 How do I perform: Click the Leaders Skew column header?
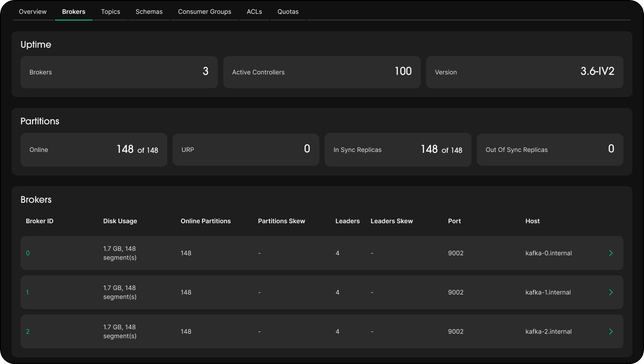click(x=392, y=221)
